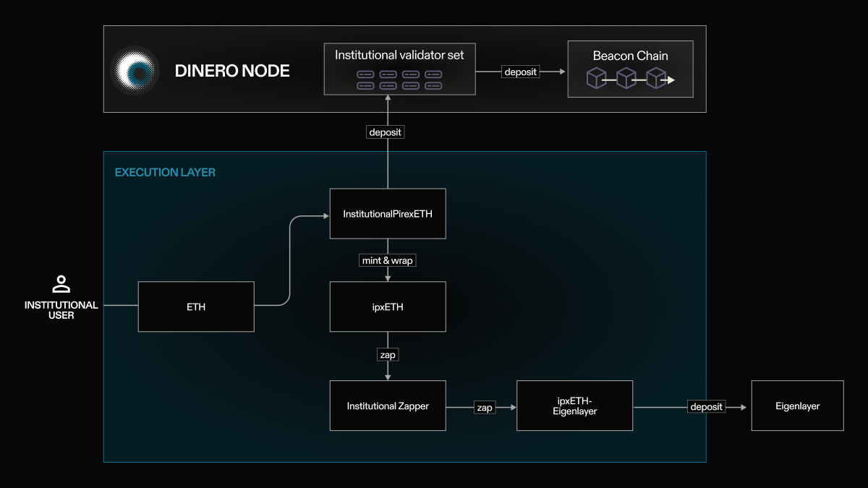The image size is (868, 488).
Task: Click the zap label below ipxETH
Action: (388, 355)
